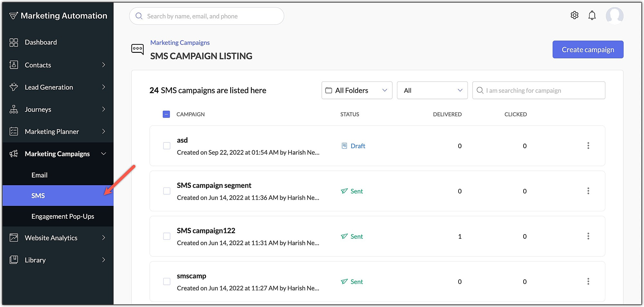Viewport: 644px width, 307px height.
Task: Open more options for SMS campaign122
Action: coord(588,236)
